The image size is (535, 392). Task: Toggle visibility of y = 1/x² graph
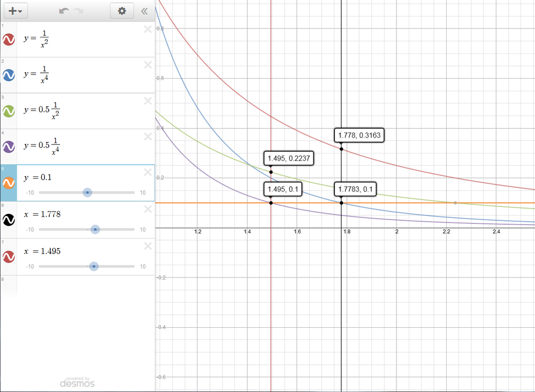9,40
